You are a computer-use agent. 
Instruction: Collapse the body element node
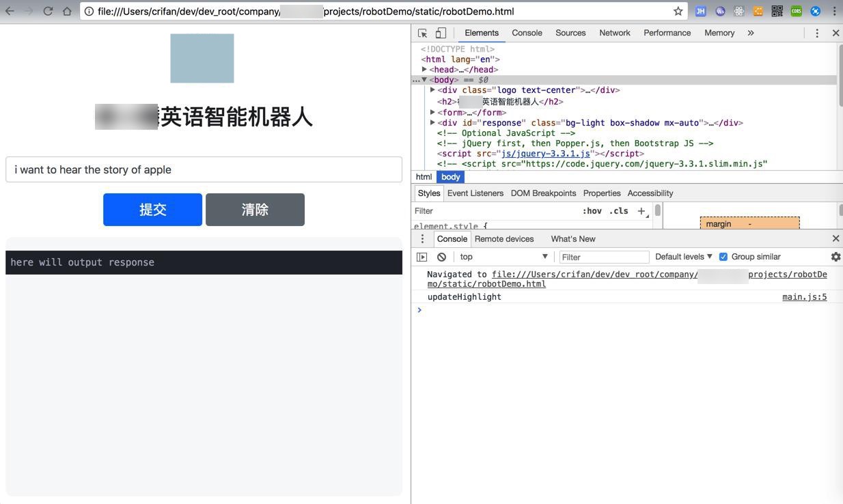click(424, 80)
